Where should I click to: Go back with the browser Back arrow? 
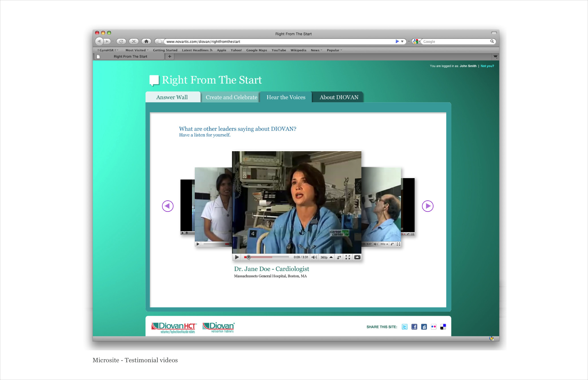pyautogui.click(x=99, y=41)
